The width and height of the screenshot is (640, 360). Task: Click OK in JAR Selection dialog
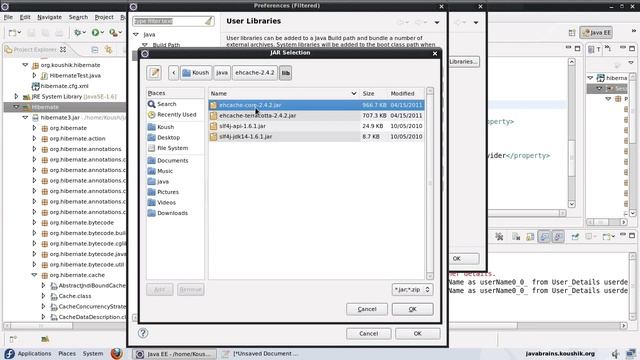tap(413, 309)
